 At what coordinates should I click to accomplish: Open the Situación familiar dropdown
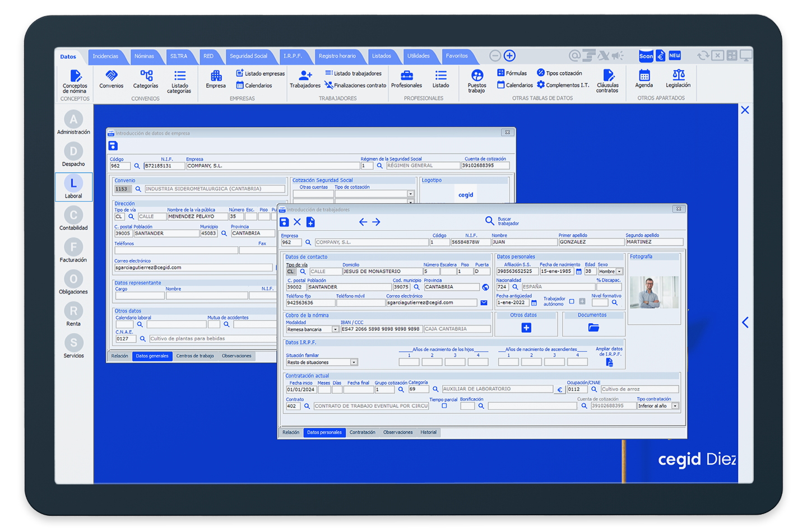(354, 362)
